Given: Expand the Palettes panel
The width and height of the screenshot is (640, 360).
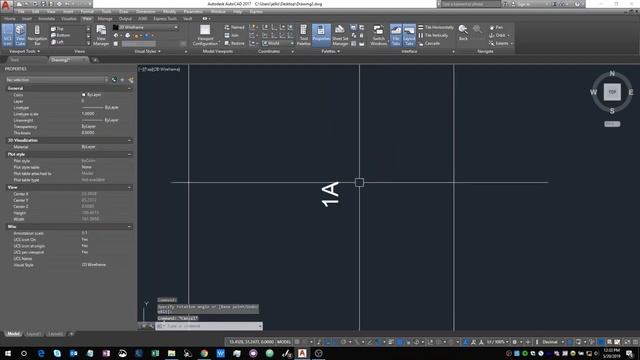Looking at the screenshot, I should coord(331,51).
